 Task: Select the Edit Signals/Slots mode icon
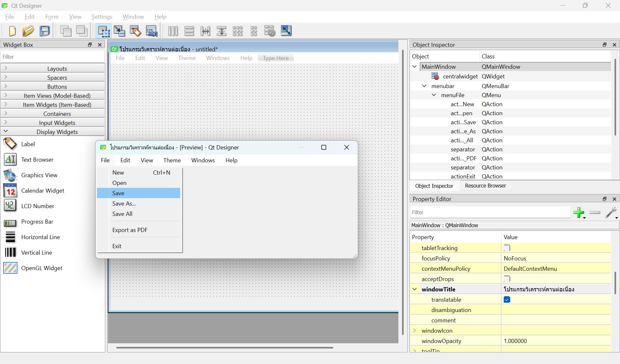(119, 31)
